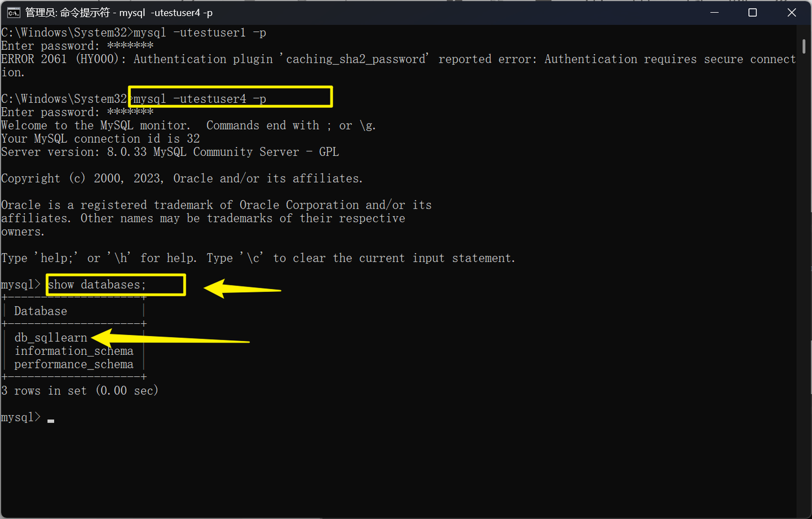Viewport: 812px width, 519px height.
Task: Click the db_sqllearn database name
Action: pyautogui.click(x=50, y=337)
